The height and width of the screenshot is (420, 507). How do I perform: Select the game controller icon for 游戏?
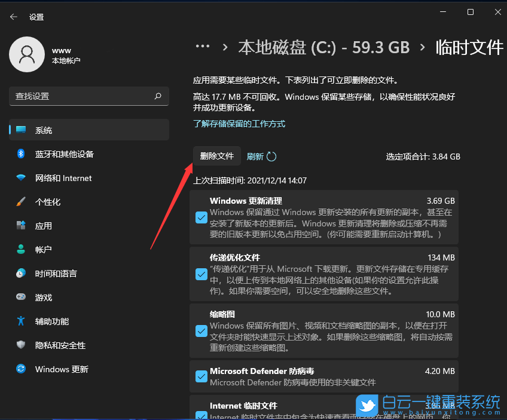point(22,298)
